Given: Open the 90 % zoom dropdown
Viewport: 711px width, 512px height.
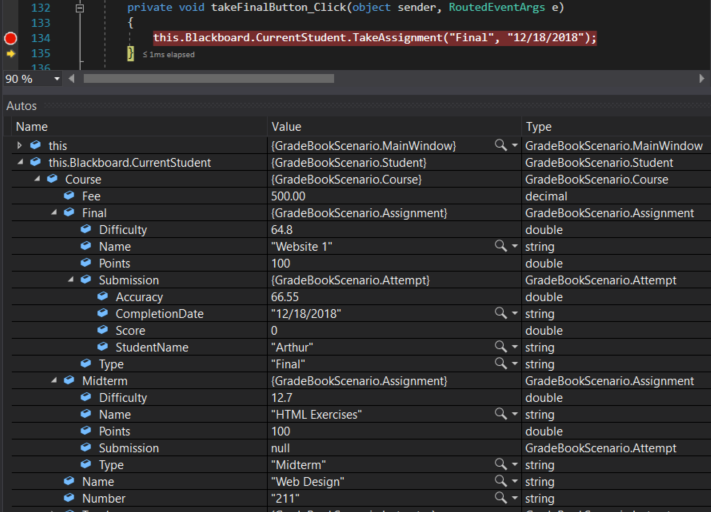Looking at the screenshot, I should point(56,79).
